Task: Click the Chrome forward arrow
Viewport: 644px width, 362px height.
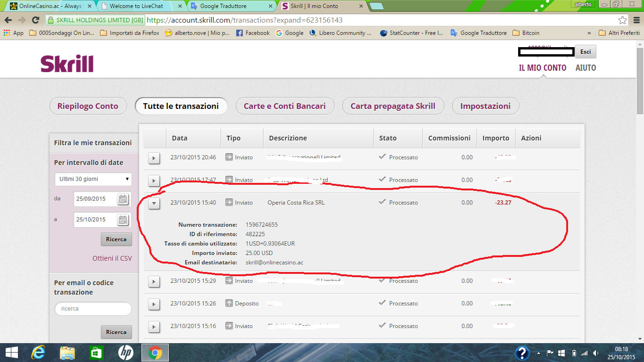Action: [22, 20]
